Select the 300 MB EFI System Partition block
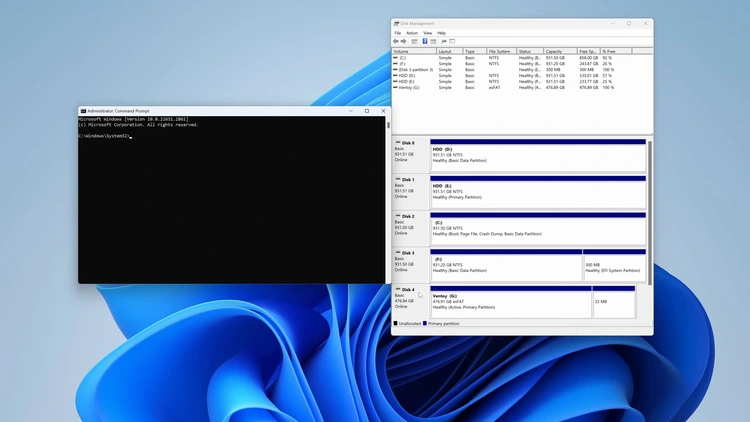 tap(615, 266)
